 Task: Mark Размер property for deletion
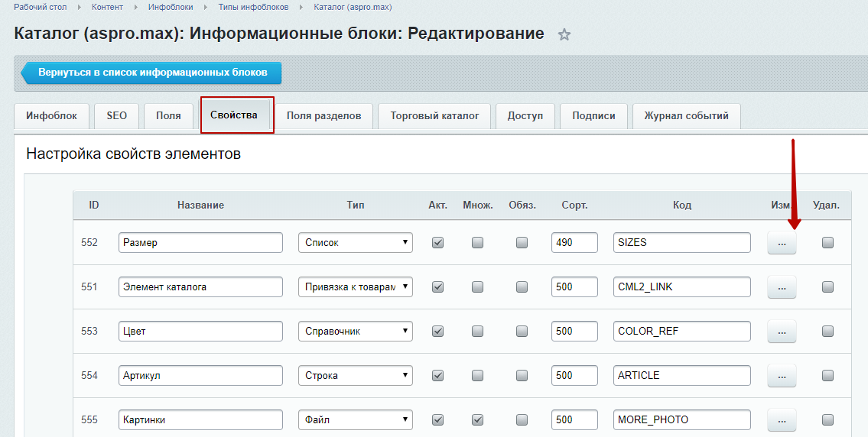827,242
